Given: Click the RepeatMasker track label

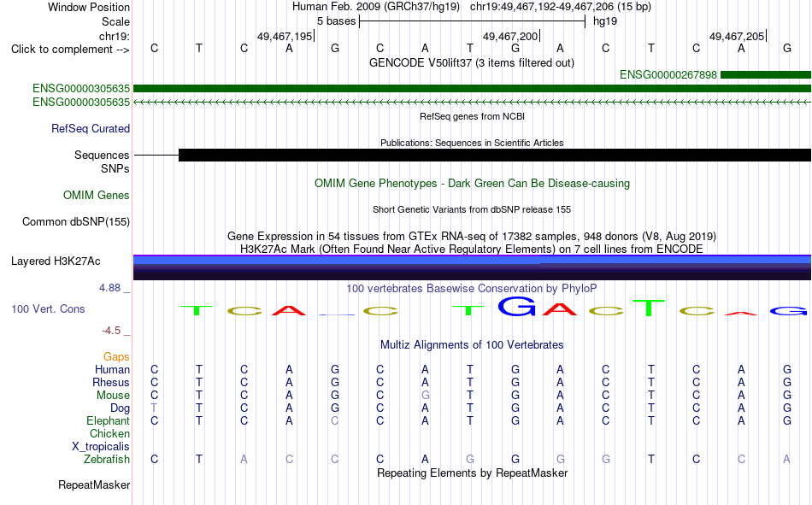Looking at the screenshot, I should point(94,485).
